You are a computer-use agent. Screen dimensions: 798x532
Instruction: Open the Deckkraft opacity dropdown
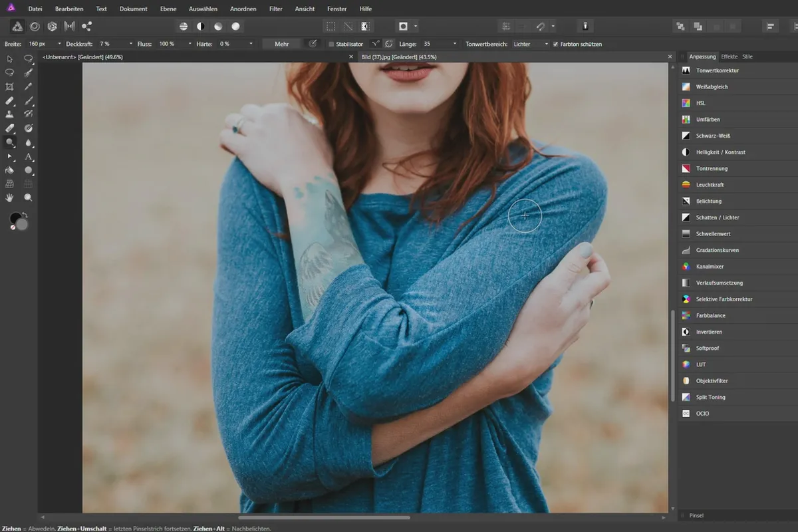(130, 44)
